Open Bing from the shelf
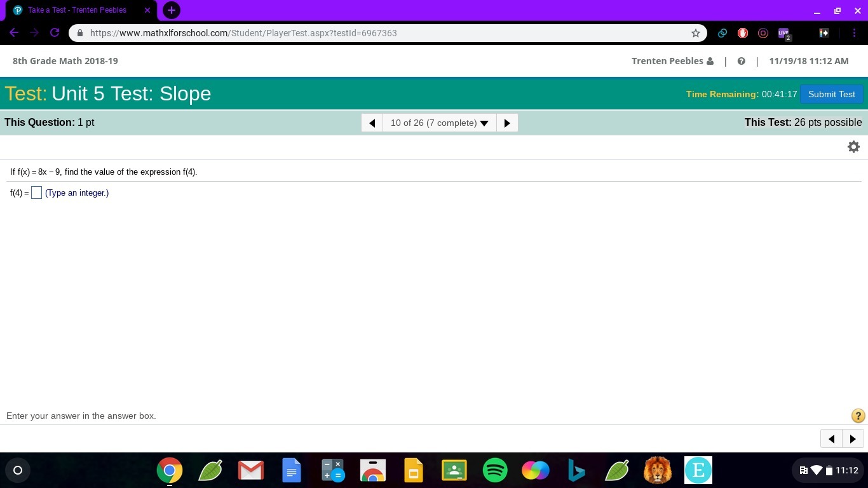This screenshot has width=868, height=488. click(576, 470)
